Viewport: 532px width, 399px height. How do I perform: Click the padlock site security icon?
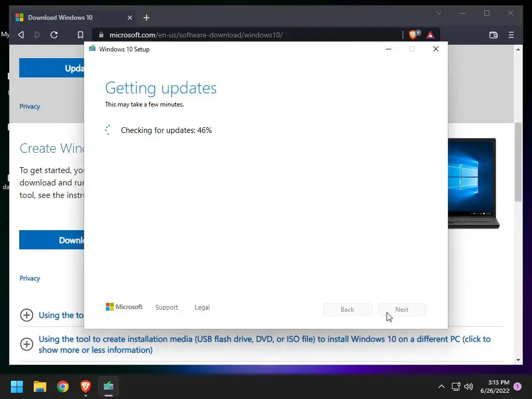(x=101, y=35)
